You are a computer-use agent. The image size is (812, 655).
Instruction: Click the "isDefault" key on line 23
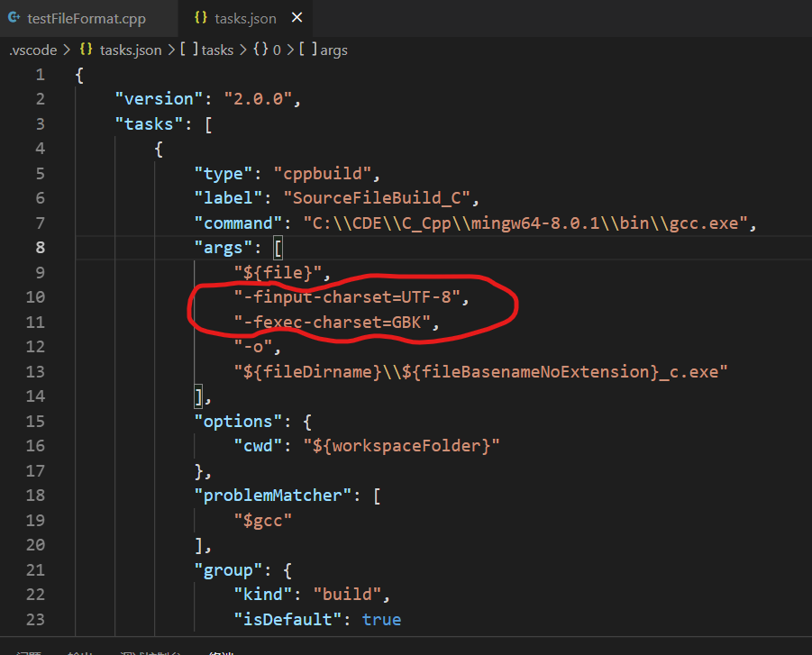287,619
